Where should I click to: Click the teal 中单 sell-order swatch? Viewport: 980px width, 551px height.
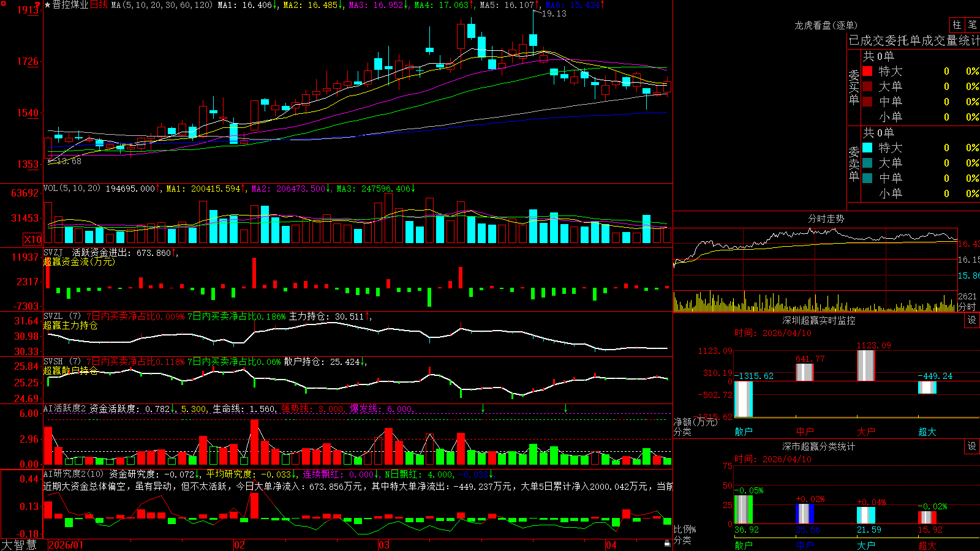(867, 178)
